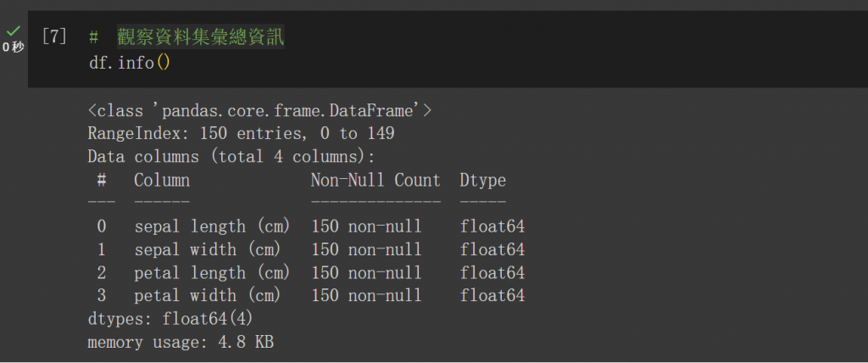Click the 0秒 execution time label
The width and height of the screenshot is (868, 363).
coord(13,47)
